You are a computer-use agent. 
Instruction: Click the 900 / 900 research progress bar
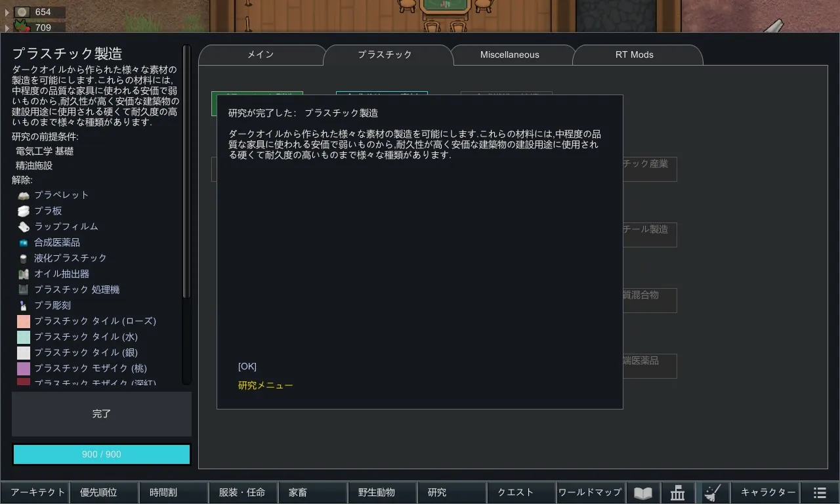(x=102, y=454)
